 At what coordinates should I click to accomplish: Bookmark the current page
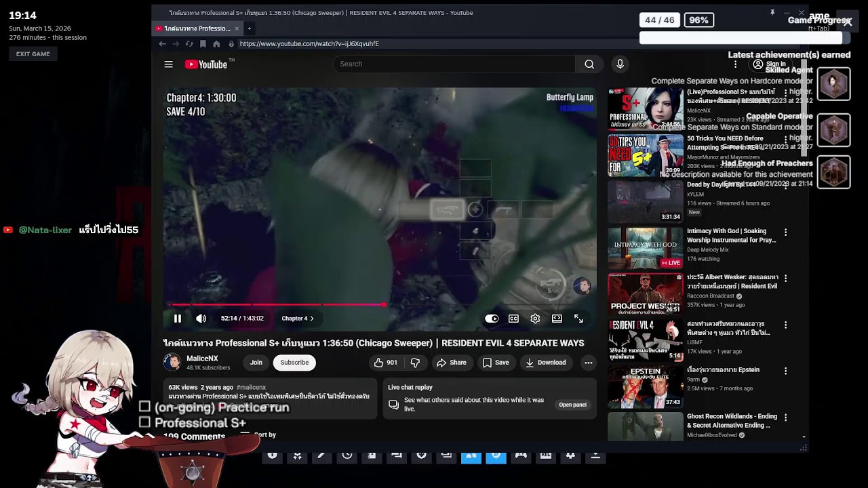point(203,43)
